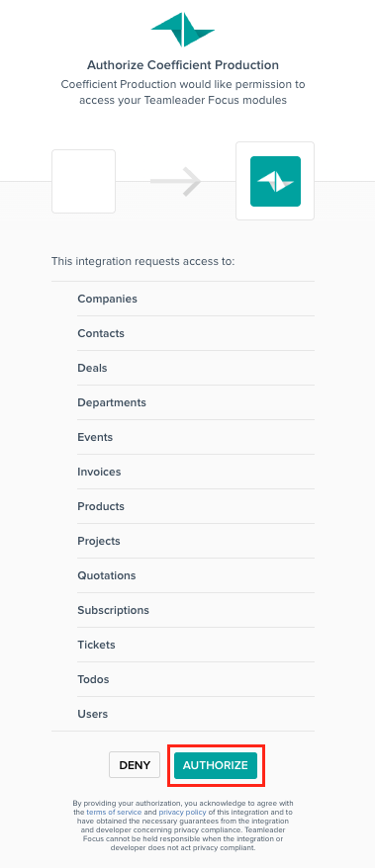Click the DENY button
375x868 pixels.
(x=135, y=765)
